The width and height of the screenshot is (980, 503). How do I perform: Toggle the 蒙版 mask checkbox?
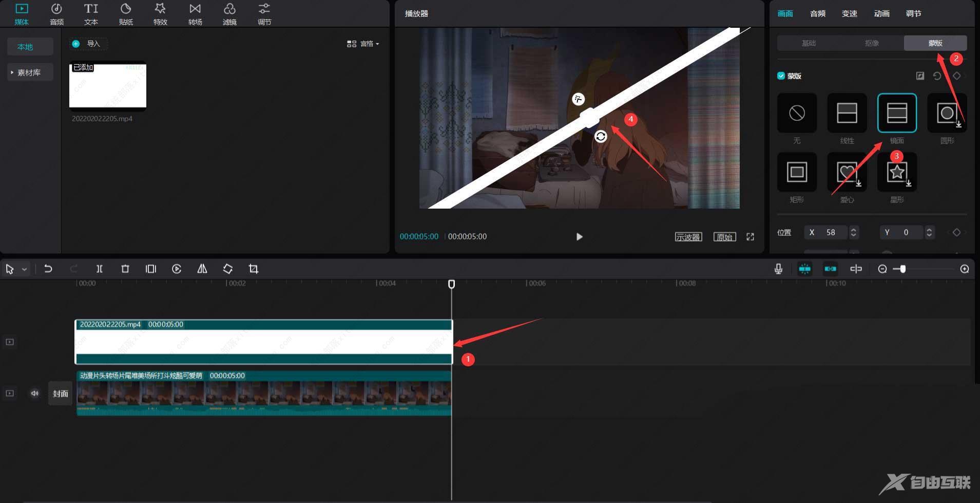[781, 76]
